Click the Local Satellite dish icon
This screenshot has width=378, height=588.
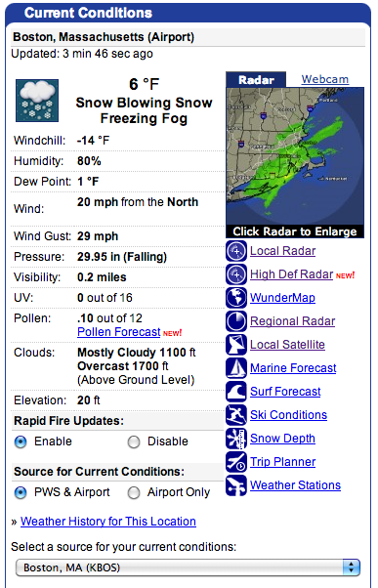(x=236, y=344)
